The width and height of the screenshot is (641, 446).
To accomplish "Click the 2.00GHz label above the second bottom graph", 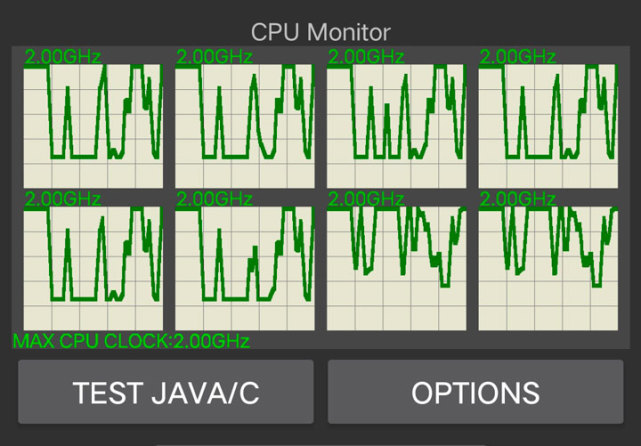I will click(x=215, y=198).
